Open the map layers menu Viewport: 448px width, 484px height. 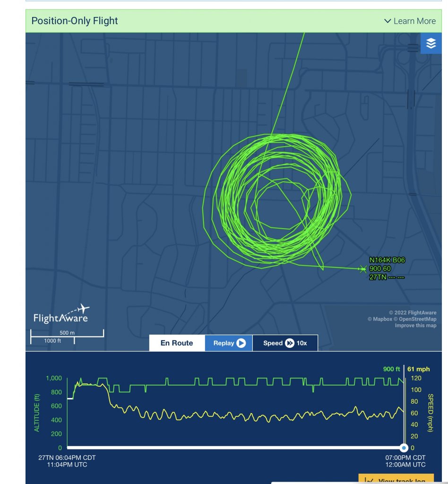[x=431, y=43]
